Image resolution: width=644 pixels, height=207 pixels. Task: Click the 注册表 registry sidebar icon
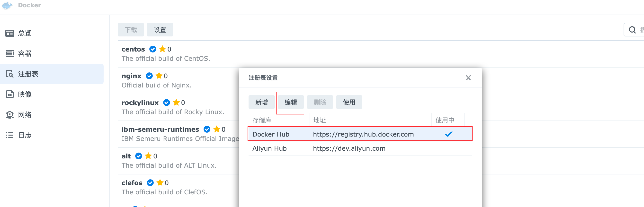[9, 74]
